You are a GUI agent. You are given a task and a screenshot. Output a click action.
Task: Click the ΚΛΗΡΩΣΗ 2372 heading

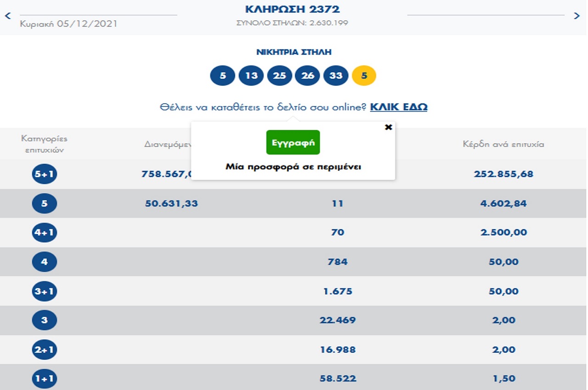pyautogui.click(x=293, y=9)
